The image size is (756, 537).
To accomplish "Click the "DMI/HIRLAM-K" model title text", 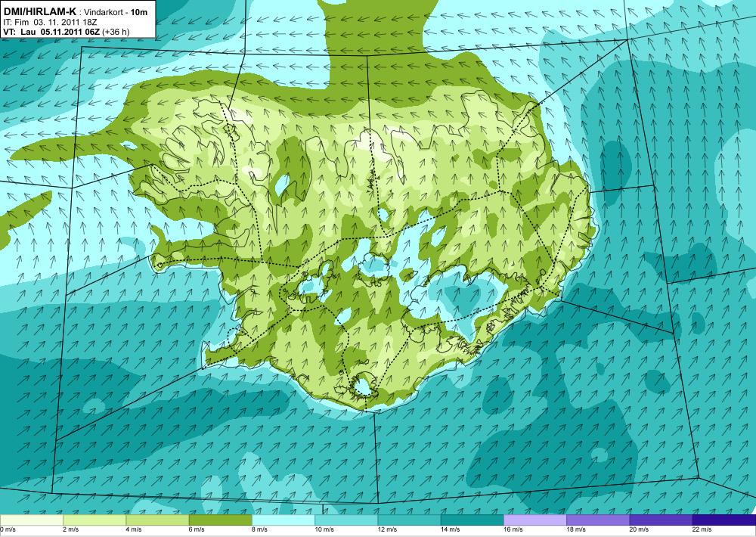I will click(x=39, y=12).
